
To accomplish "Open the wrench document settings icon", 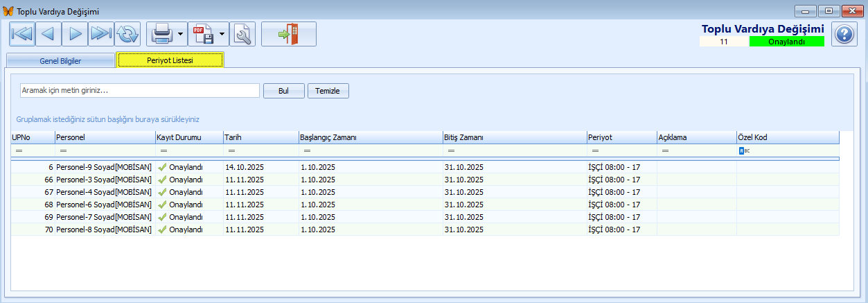I will click(242, 33).
